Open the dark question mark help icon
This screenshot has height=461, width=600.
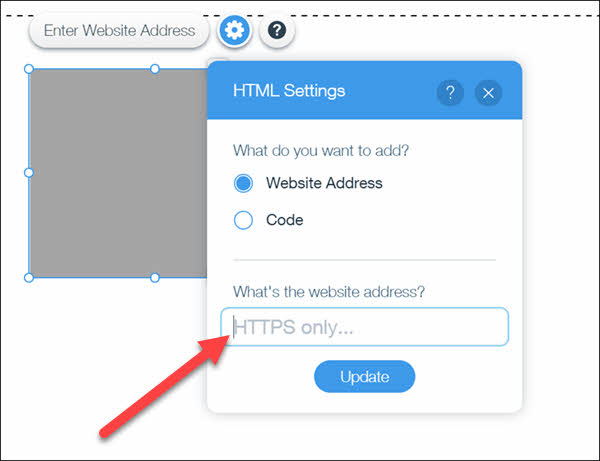(277, 30)
